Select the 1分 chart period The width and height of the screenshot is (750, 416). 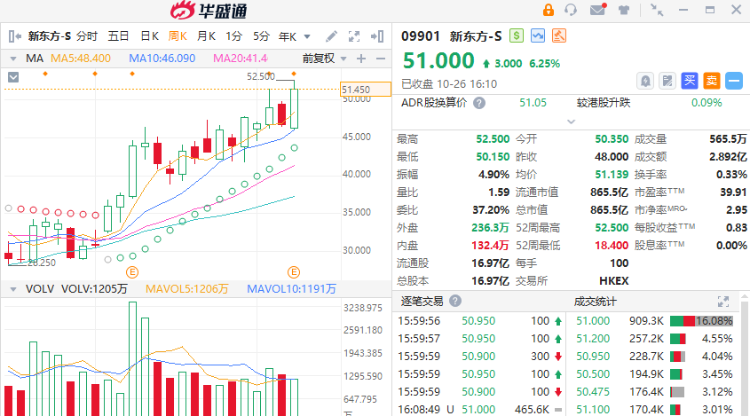pyautogui.click(x=234, y=36)
